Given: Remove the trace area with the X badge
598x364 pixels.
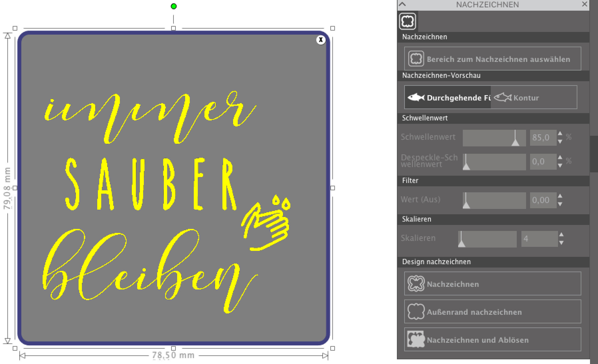Looking at the screenshot, I should 321,40.
